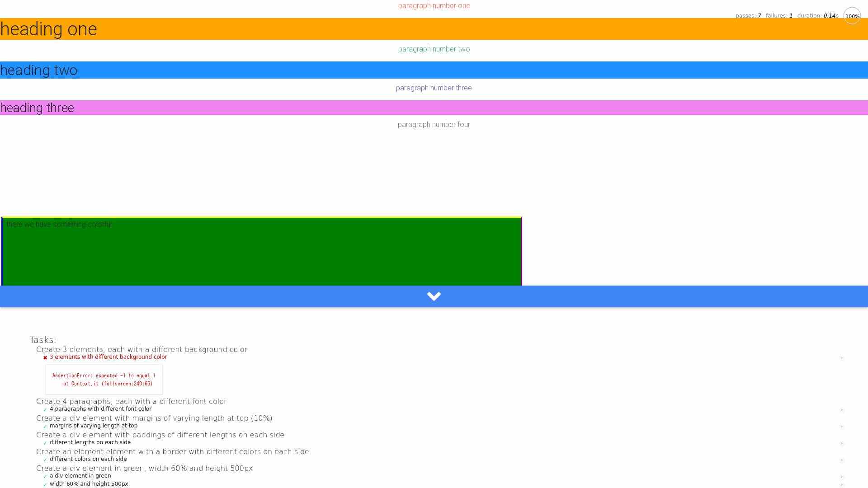Open 'Create 3 elements, each with a different background color' suite
868x488 pixels.
[142, 350]
